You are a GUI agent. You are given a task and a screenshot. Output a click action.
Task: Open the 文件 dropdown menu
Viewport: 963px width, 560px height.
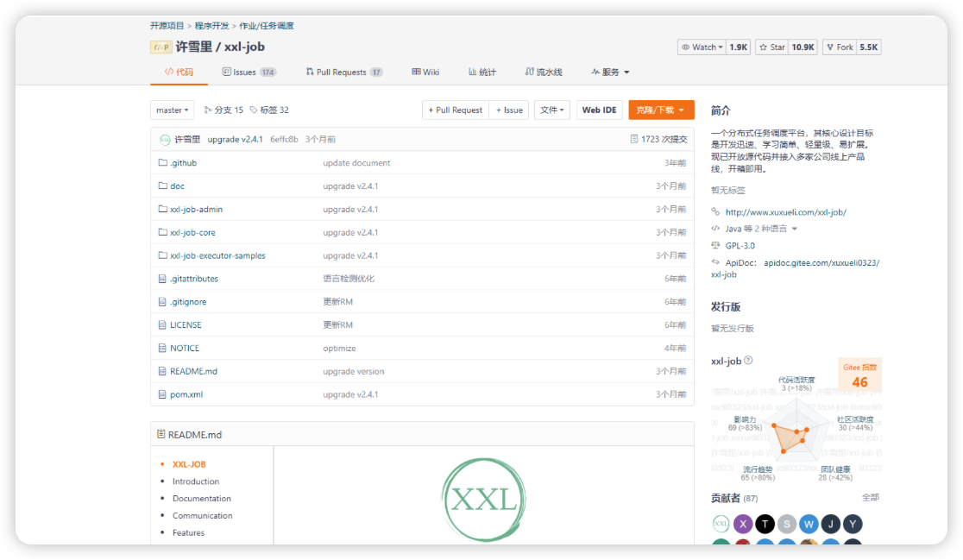(x=552, y=110)
